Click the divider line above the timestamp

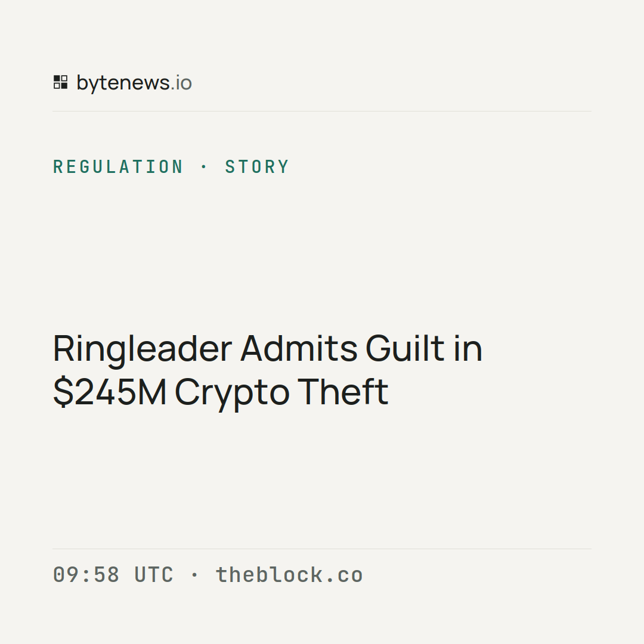pos(322,549)
